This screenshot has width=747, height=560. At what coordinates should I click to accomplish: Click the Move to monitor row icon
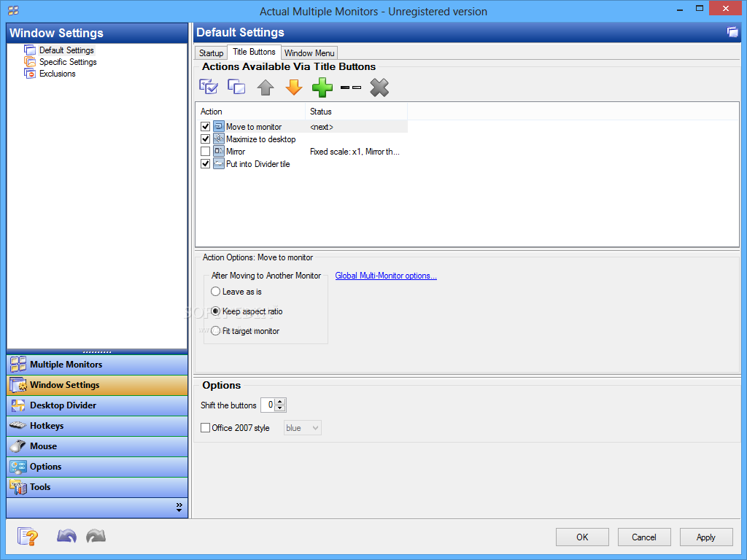pyautogui.click(x=219, y=127)
